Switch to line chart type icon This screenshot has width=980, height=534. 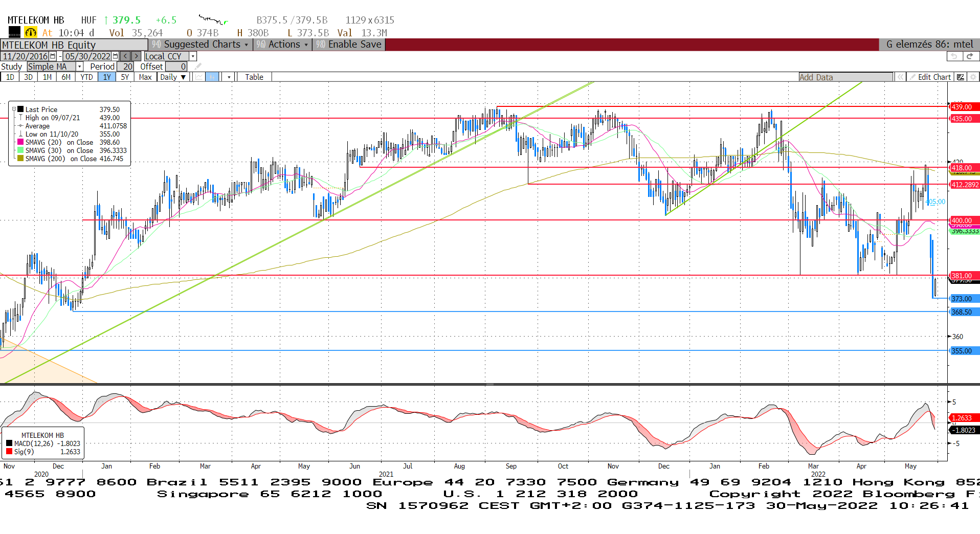tap(199, 77)
